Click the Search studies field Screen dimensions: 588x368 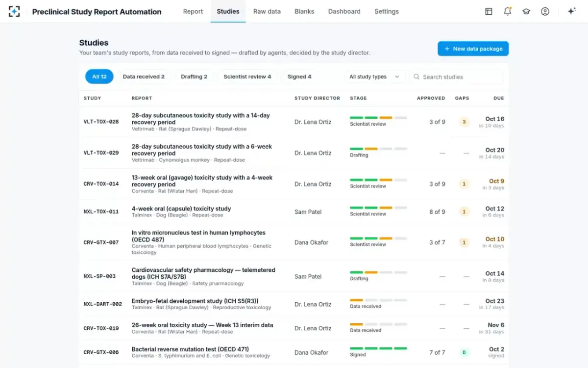(x=457, y=77)
